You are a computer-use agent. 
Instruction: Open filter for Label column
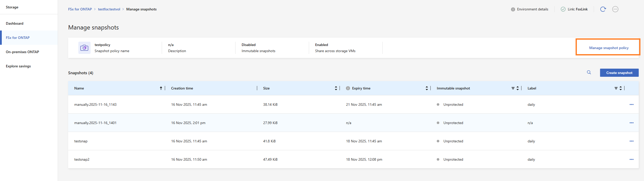click(x=616, y=88)
